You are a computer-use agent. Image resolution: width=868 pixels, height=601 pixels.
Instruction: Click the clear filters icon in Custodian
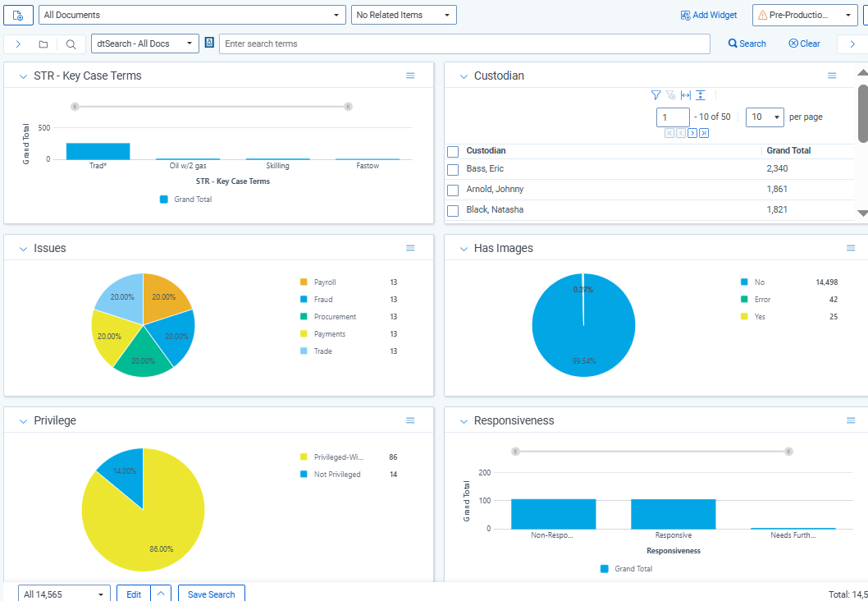click(670, 95)
